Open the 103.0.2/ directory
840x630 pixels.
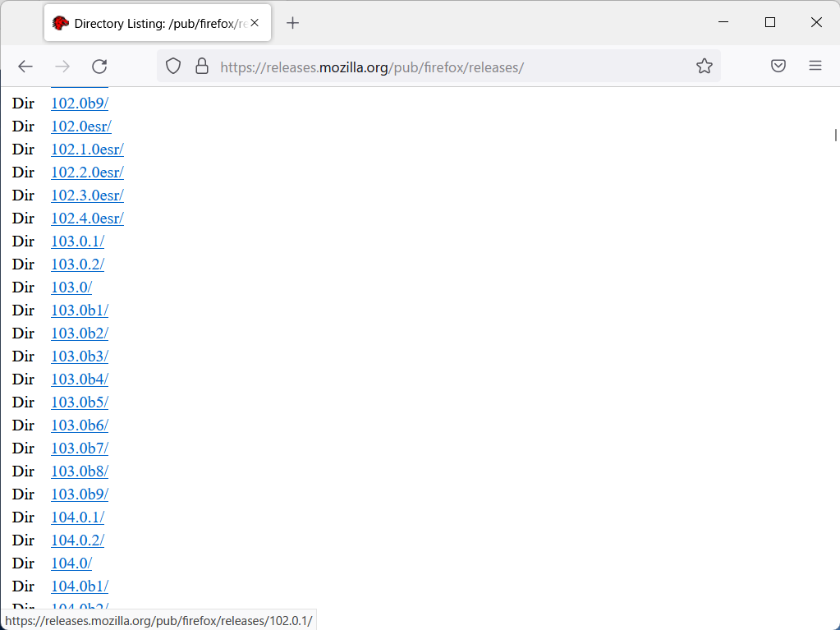point(78,264)
